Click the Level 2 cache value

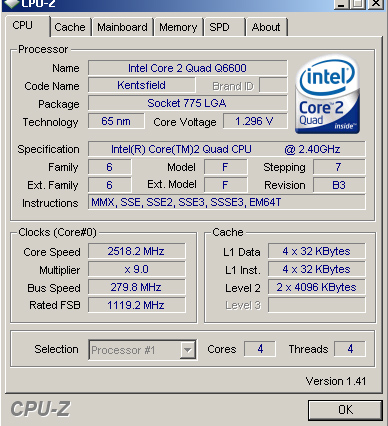[317, 287]
